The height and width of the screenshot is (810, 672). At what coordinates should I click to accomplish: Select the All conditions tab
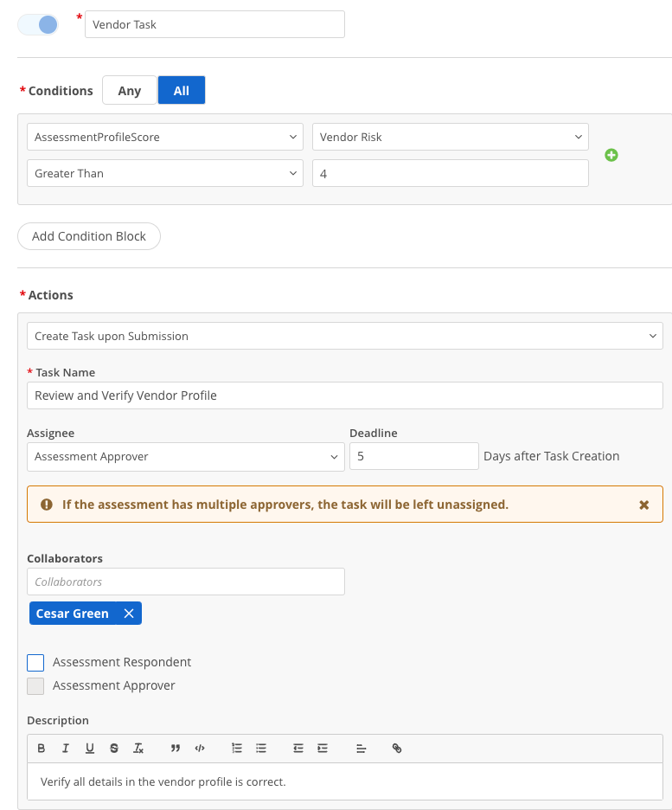[181, 89]
